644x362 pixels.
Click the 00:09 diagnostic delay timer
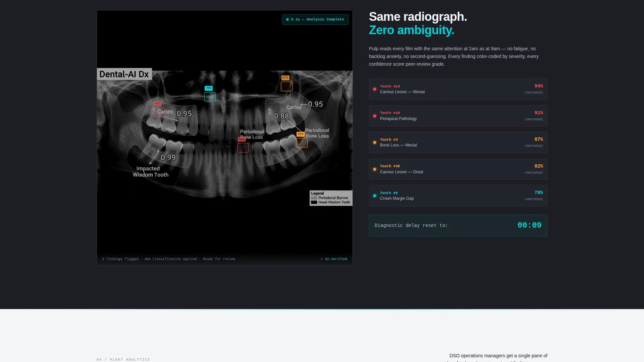pos(529,225)
